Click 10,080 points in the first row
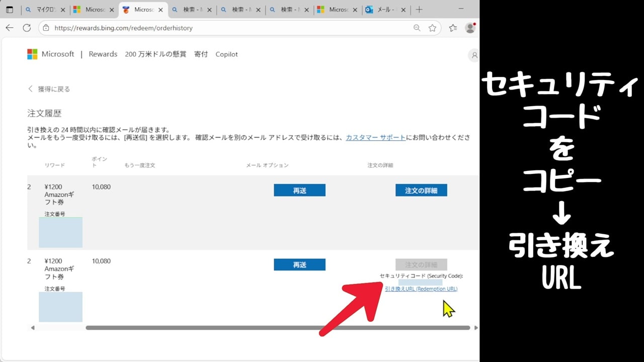 (101, 187)
